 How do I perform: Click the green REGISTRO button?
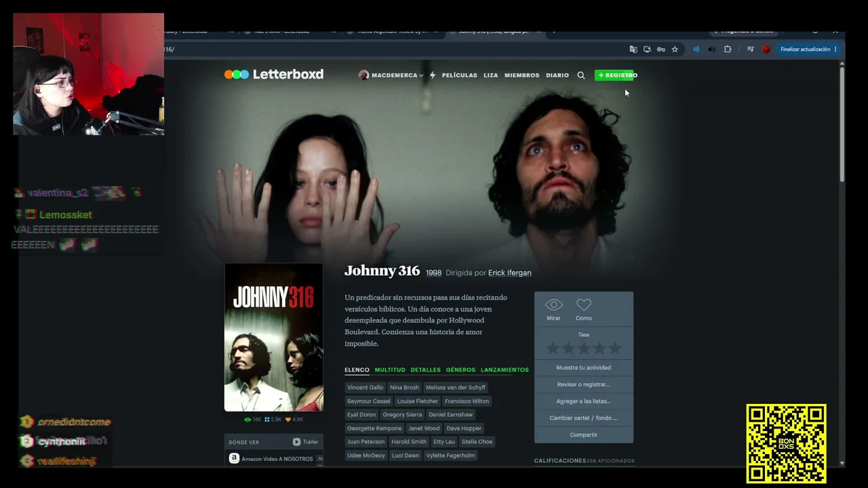616,75
